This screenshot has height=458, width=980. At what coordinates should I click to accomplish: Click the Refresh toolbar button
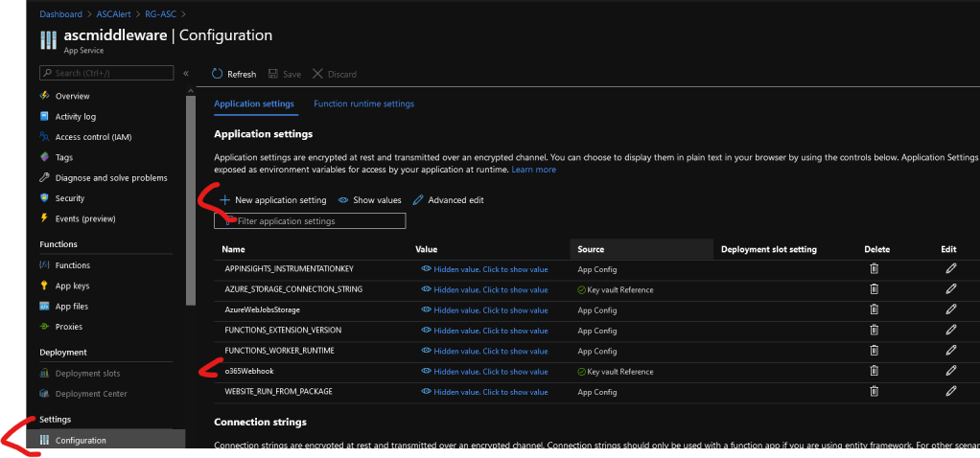click(x=234, y=74)
